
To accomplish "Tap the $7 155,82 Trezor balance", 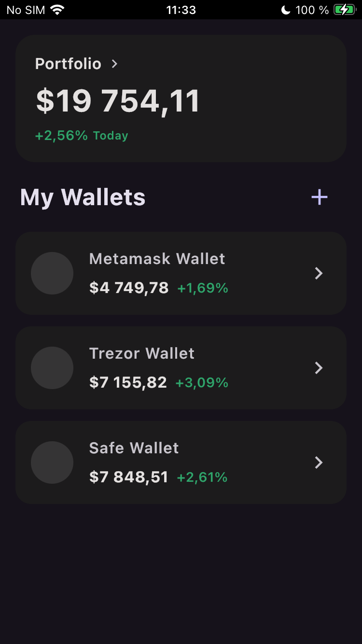I will (128, 382).
